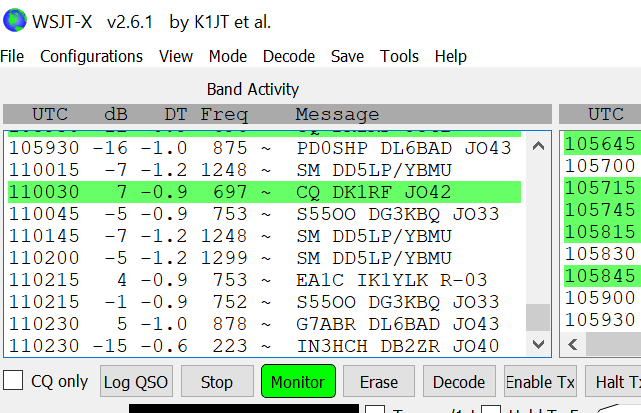Select the highlighted CQ DK1RF JO42 message
Viewport: 641px width, 413px height.
click(x=264, y=192)
